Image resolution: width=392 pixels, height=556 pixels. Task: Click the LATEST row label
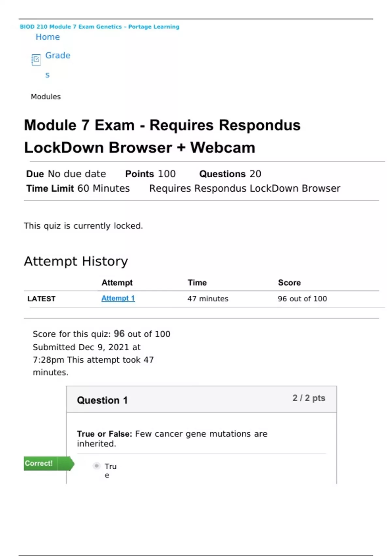[x=41, y=299]
